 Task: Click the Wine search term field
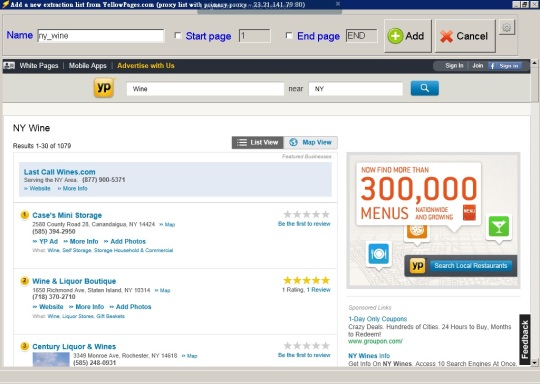pos(205,89)
